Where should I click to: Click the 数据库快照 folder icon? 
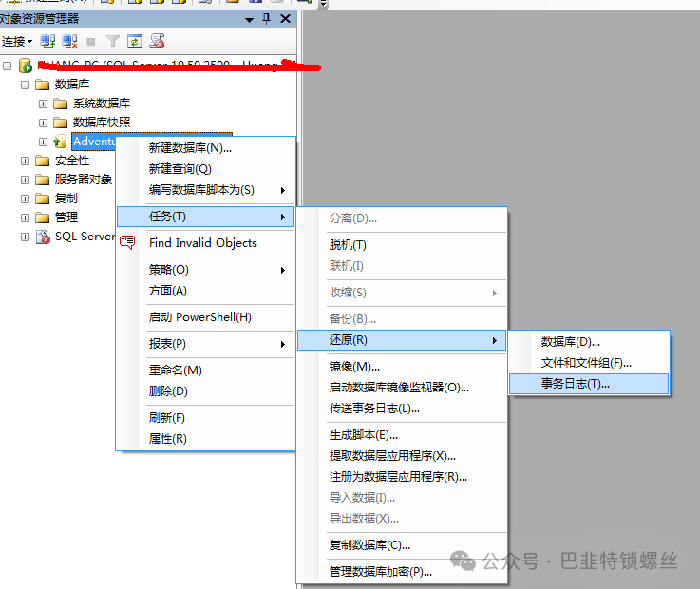60,123
